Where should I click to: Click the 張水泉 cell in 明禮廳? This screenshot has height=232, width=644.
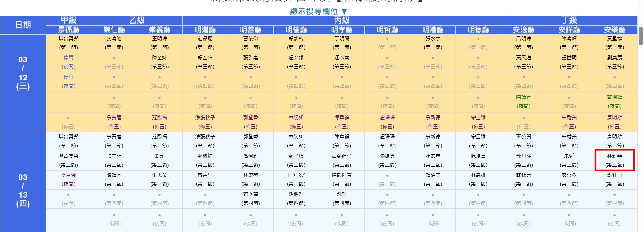pyautogui.click(x=433, y=43)
